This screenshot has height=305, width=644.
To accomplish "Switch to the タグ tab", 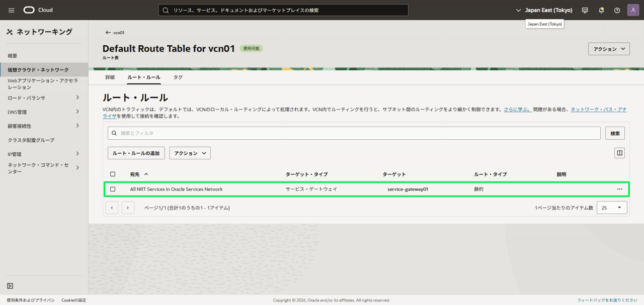I will point(178,77).
